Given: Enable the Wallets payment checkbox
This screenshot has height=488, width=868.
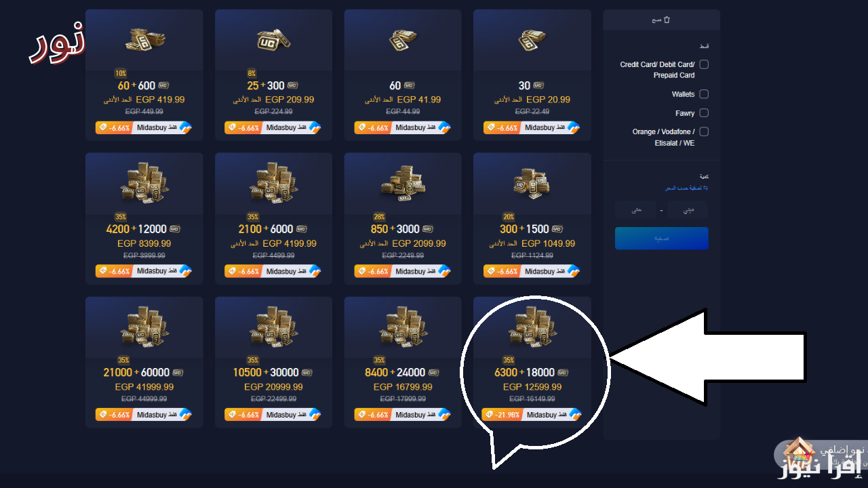Looking at the screenshot, I should tap(704, 94).
